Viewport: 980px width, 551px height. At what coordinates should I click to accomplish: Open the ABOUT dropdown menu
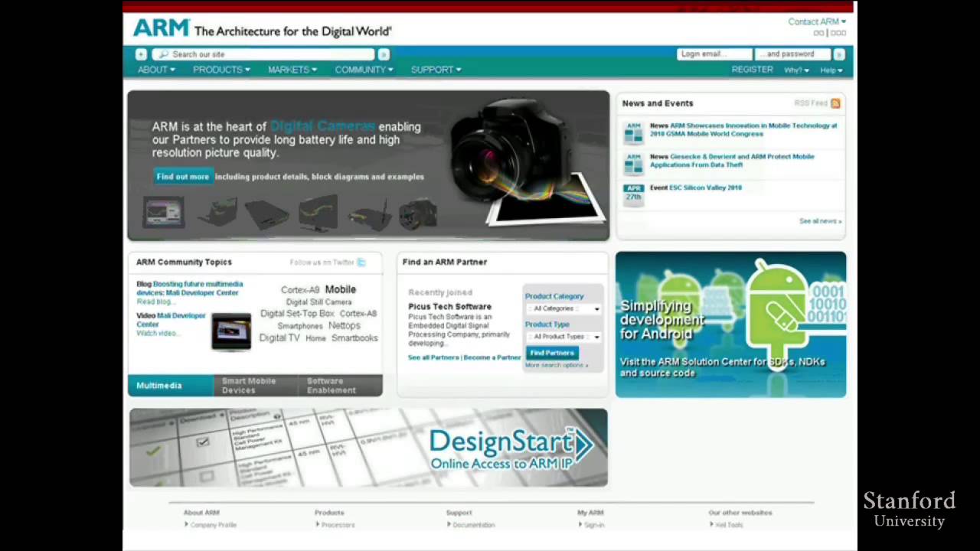coord(156,70)
